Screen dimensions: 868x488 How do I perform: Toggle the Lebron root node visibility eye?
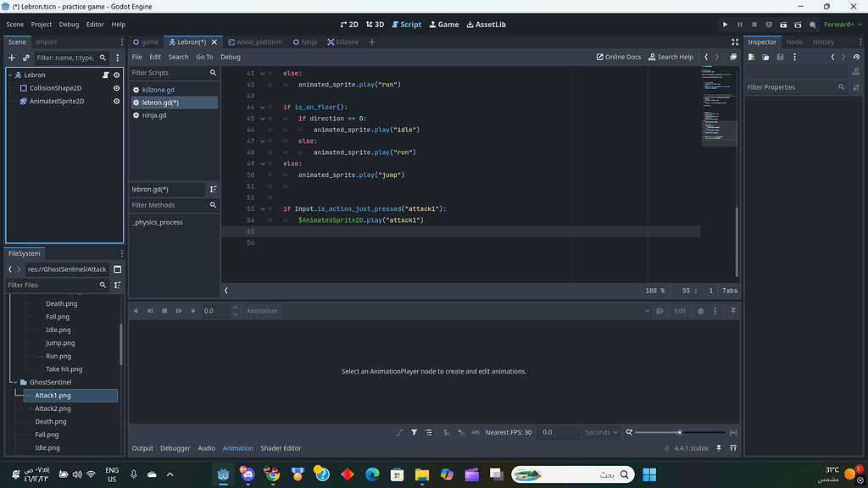click(116, 75)
